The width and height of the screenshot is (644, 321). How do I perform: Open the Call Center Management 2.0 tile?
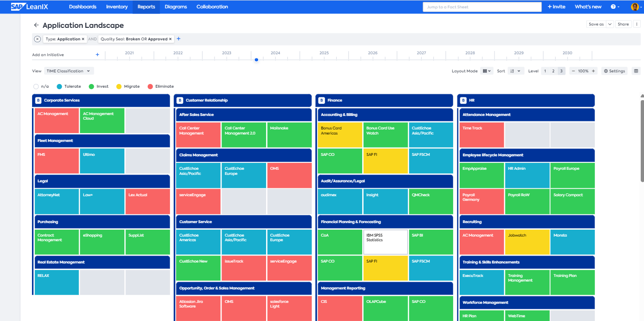244,135
